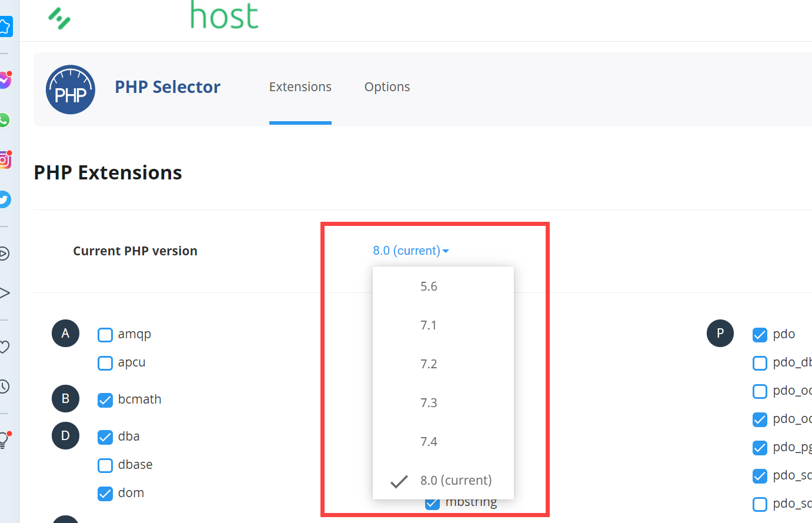The width and height of the screenshot is (812, 523).
Task: Enable the amqp extension
Action: point(105,335)
